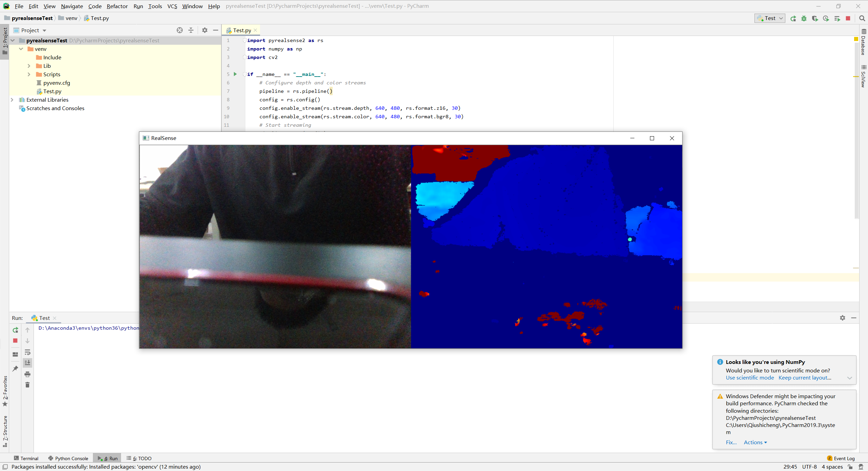Run the Test configuration with the green run icon
Screen dimensions: 868x471
pyautogui.click(x=793, y=18)
